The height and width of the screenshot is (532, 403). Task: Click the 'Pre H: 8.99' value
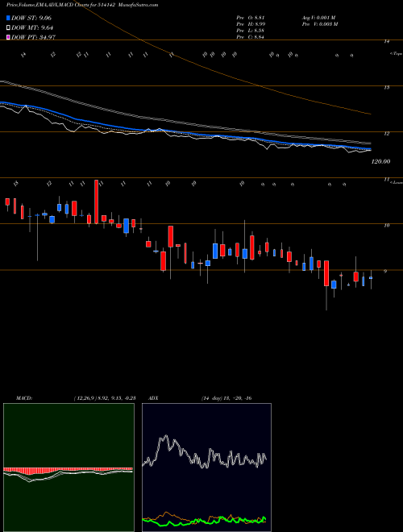[x=251, y=24]
